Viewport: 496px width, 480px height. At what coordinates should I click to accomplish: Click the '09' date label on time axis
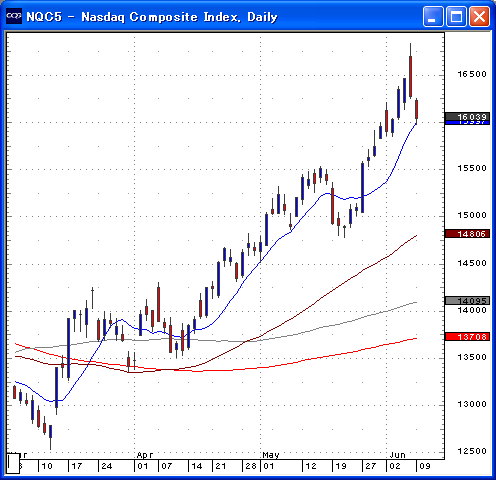tap(425, 466)
